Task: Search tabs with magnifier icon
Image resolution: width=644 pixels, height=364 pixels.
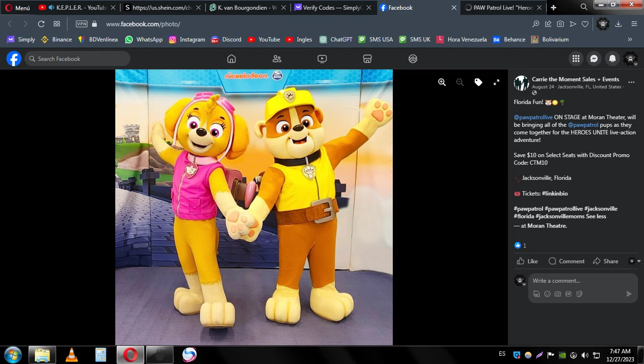Action: click(584, 7)
